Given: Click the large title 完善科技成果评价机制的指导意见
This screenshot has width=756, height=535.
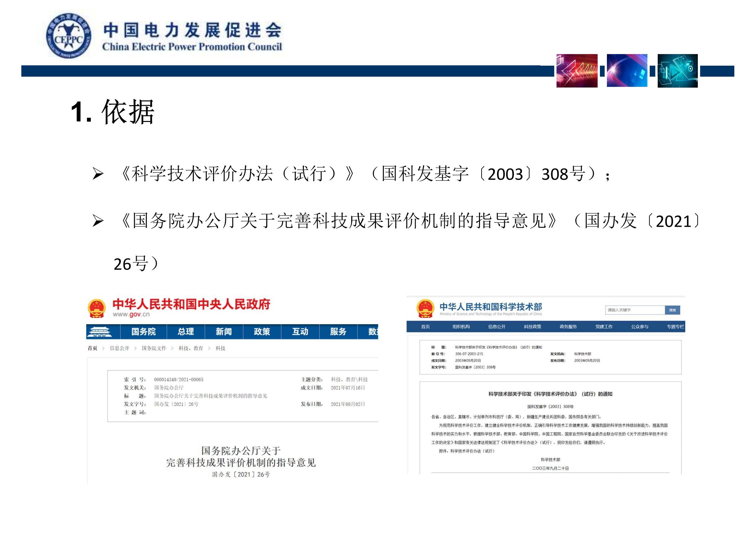Looking at the screenshot, I should pos(241,463).
